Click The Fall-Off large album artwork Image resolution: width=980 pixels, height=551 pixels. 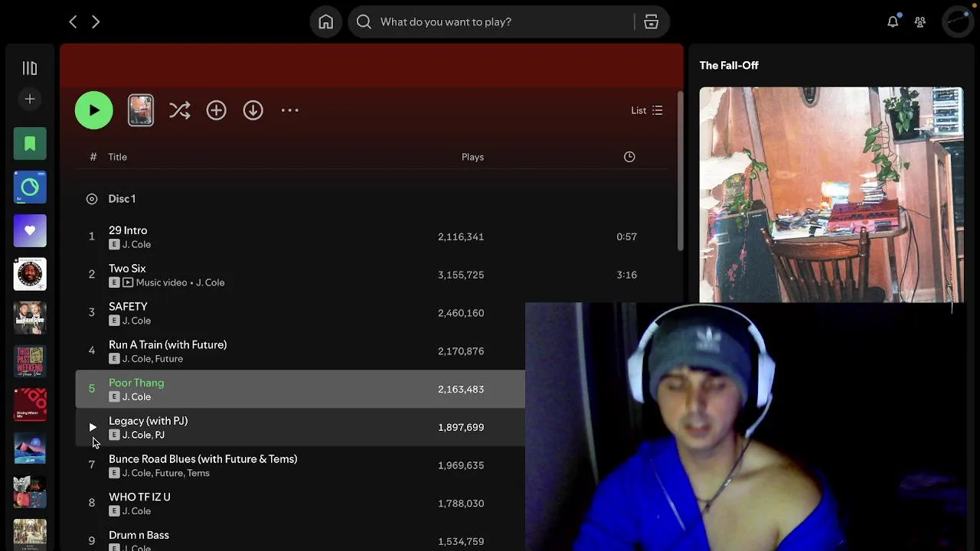tap(831, 194)
